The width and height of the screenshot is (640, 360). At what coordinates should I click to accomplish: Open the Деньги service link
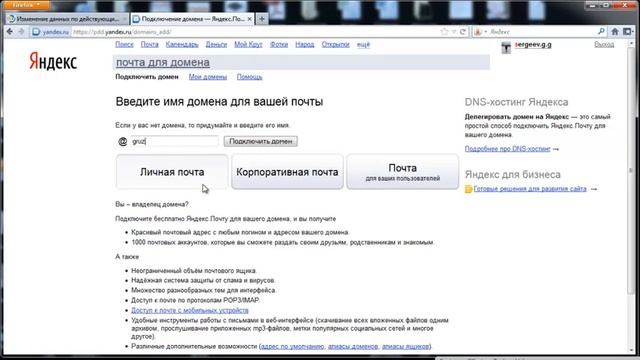(x=216, y=44)
